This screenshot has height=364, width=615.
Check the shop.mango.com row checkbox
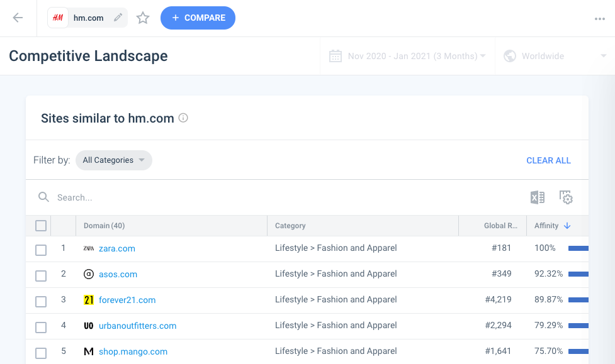[x=41, y=353]
